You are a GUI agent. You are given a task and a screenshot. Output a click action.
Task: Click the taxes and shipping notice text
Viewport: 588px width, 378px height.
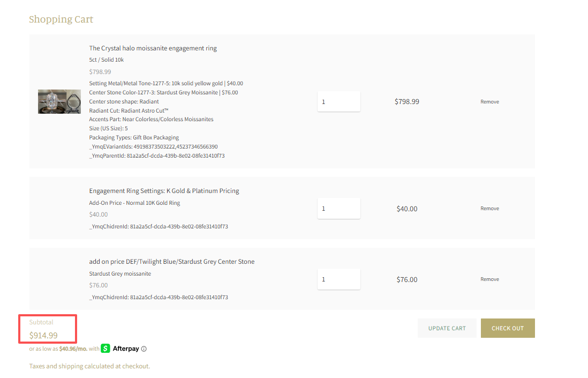(x=89, y=366)
